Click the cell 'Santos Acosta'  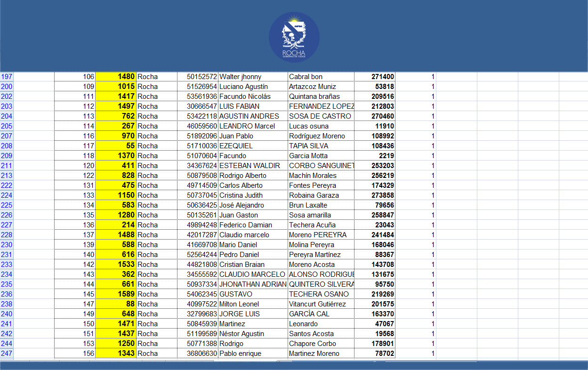(321, 334)
